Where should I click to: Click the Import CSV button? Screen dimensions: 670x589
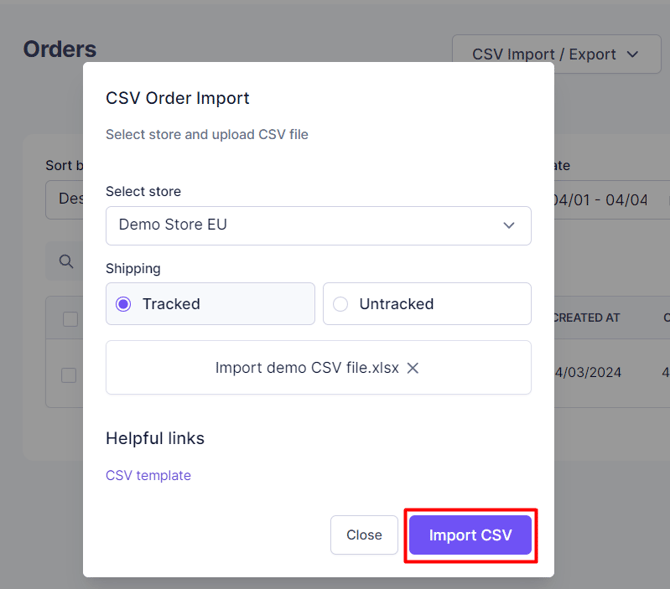470,535
